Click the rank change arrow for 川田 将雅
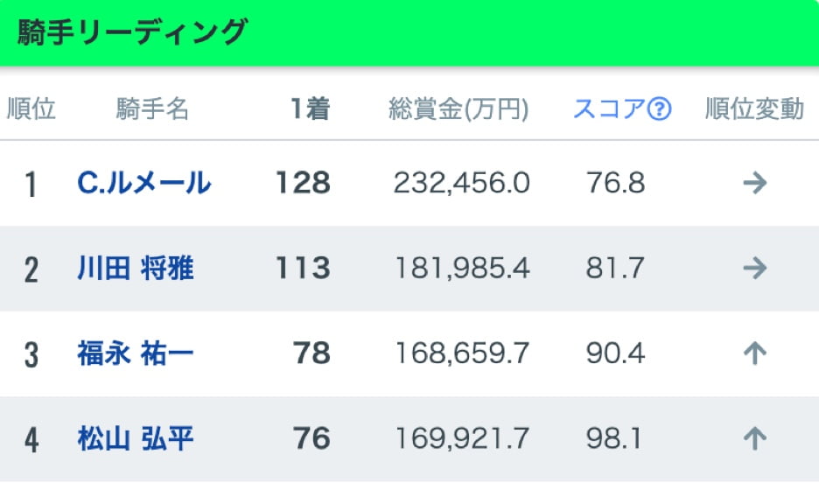This screenshot has width=819, height=504. (x=754, y=268)
